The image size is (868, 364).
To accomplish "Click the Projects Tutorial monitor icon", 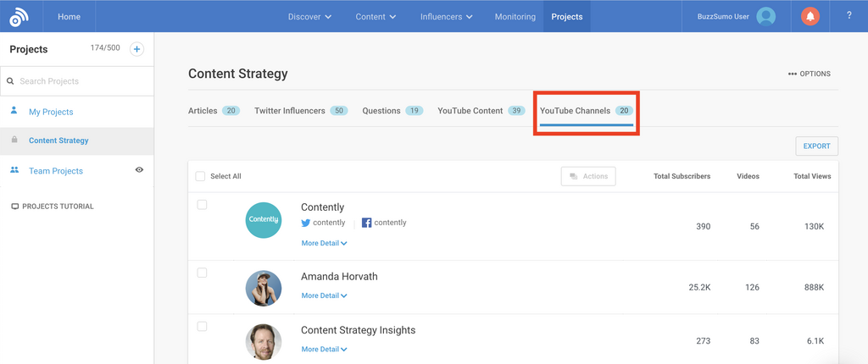I will (x=14, y=207).
